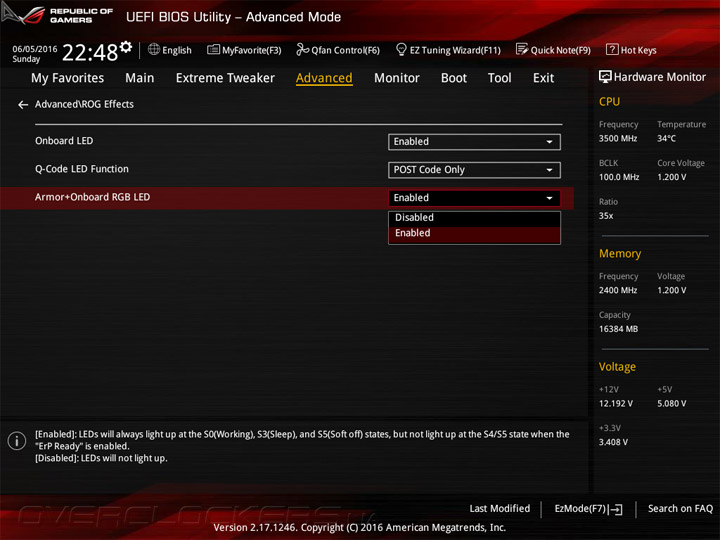Image resolution: width=720 pixels, height=540 pixels.
Task: Click the CPU frequency 3500 MHz value
Action: [x=618, y=138]
